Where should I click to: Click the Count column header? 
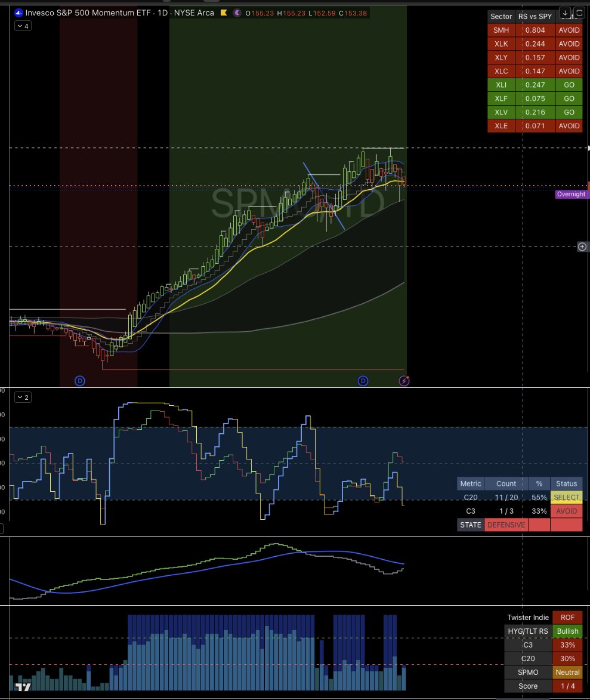pos(506,483)
